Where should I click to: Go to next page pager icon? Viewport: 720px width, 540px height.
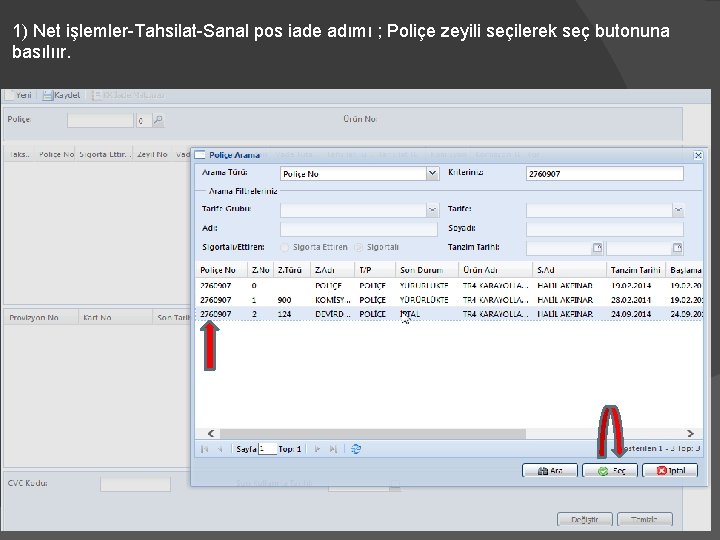click(x=317, y=449)
